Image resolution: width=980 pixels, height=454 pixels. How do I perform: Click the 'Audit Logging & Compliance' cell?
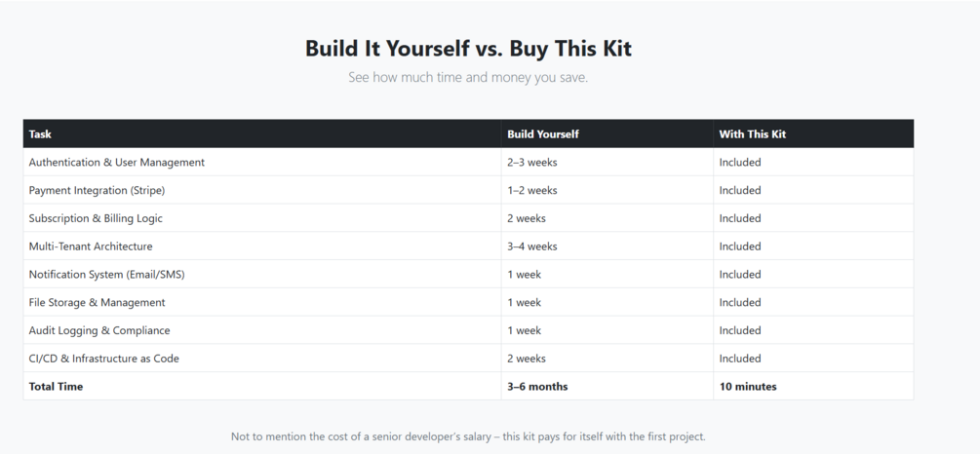coord(99,330)
